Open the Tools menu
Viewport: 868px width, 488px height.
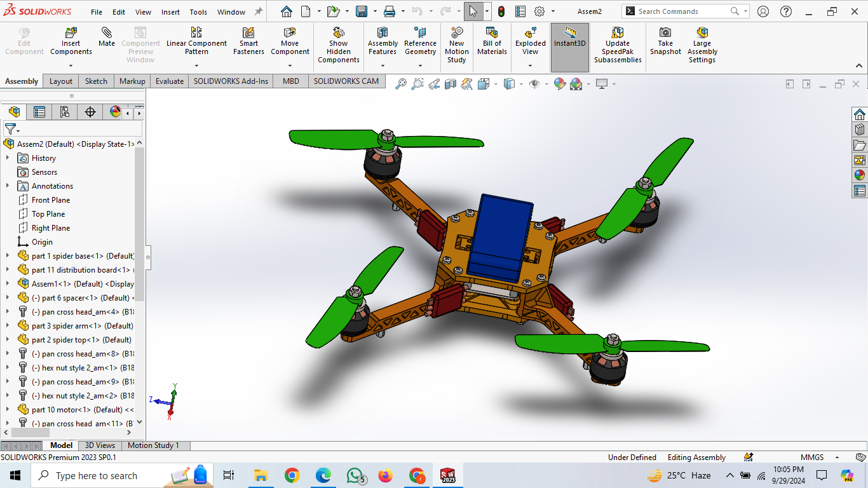pos(198,12)
